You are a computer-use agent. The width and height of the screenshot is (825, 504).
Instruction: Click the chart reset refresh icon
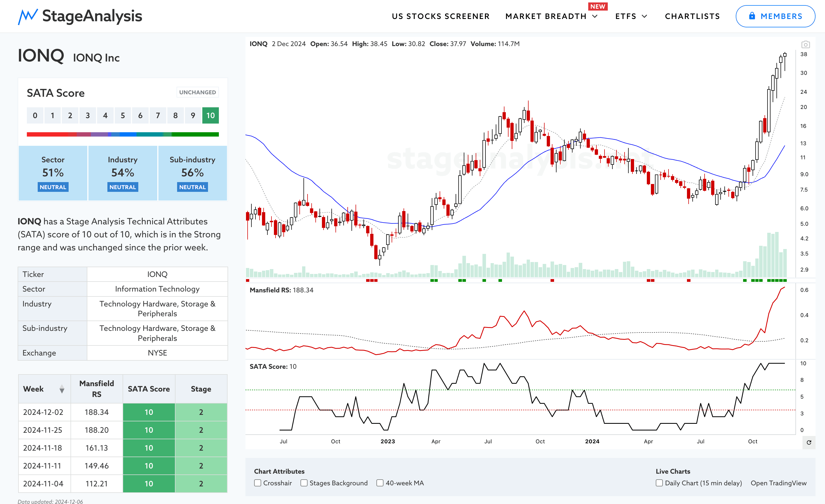pyautogui.click(x=809, y=442)
